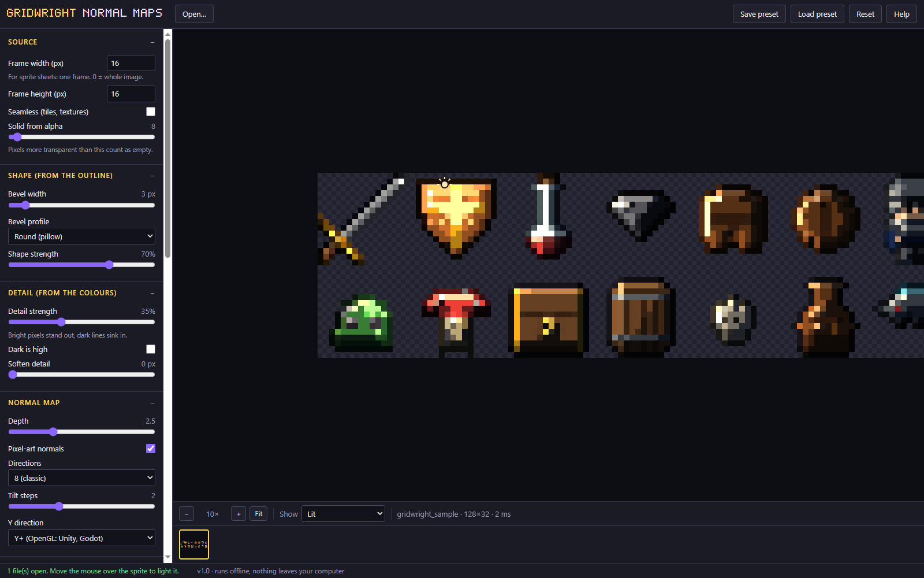The height and width of the screenshot is (578, 924).
Task: Click the brown leather armor sprite
Action: point(733,219)
